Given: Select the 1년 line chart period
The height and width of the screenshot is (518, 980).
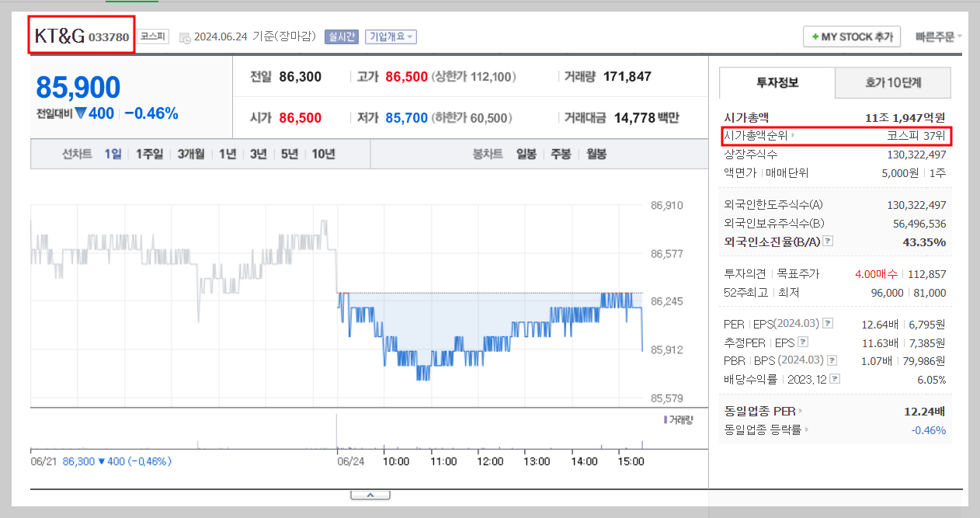Looking at the screenshot, I should click(x=227, y=154).
